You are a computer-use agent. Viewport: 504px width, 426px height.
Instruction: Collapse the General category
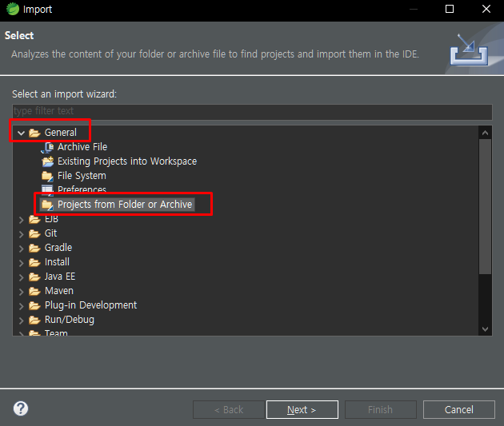[22, 133]
